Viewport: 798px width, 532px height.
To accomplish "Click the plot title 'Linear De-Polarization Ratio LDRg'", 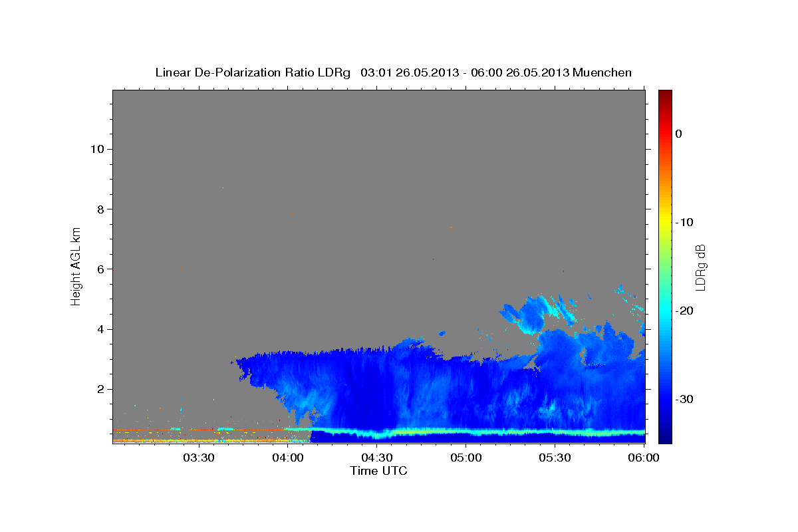I will pyautogui.click(x=253, y=72).
